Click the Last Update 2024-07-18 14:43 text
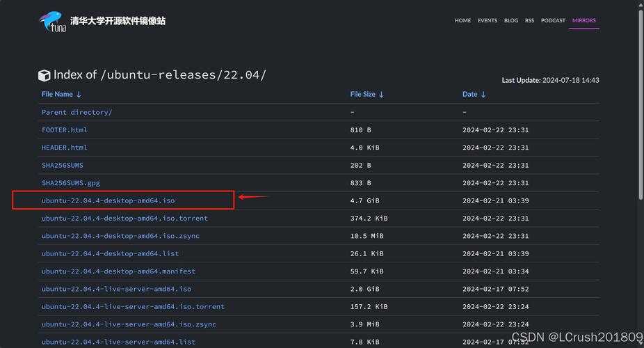 pos(550,80)
